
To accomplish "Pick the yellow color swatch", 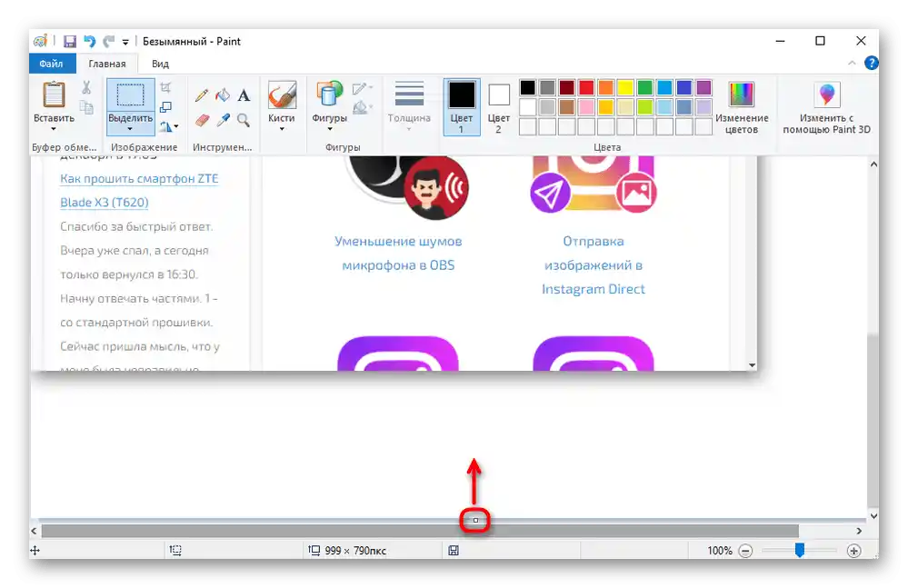I will 625,87.
